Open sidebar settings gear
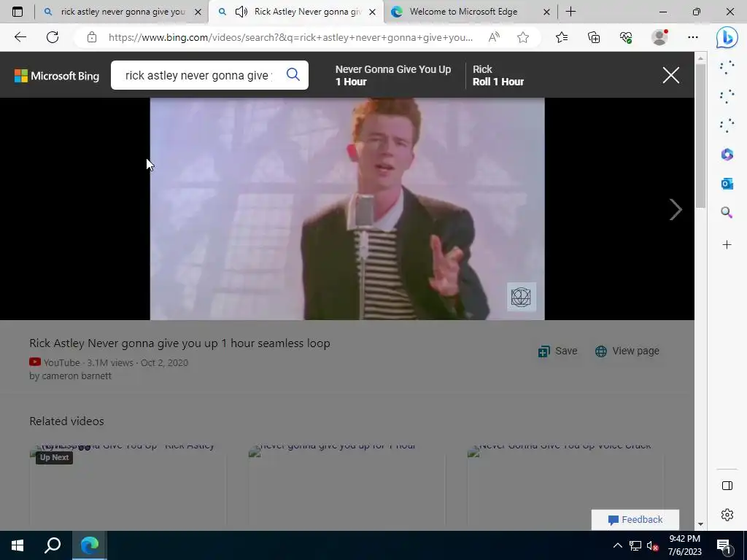 pos(727,515)
